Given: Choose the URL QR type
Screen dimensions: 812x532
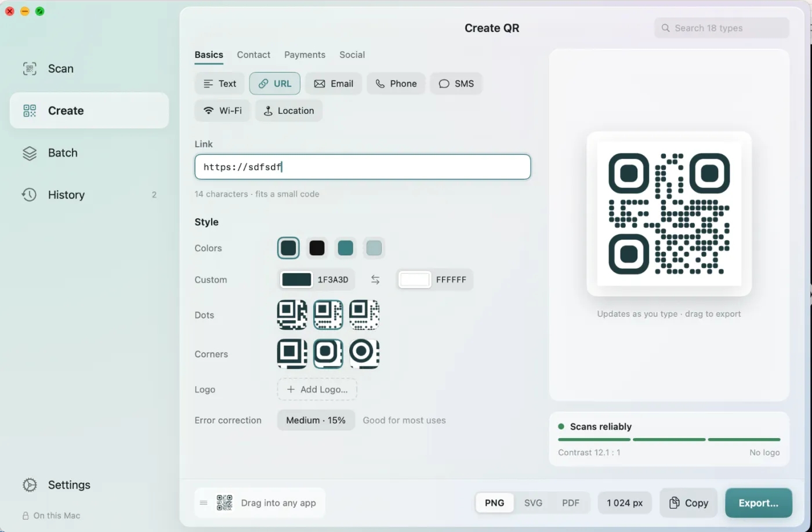Looking at the screenshot, I should click(275, 84).
